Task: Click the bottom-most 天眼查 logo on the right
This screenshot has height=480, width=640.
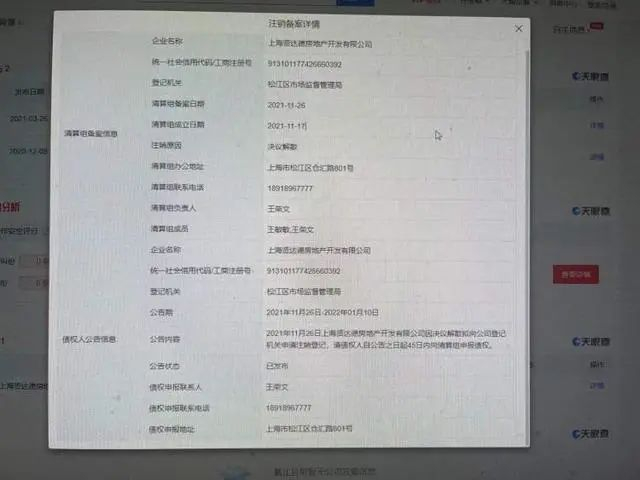Action: (590, 433)
